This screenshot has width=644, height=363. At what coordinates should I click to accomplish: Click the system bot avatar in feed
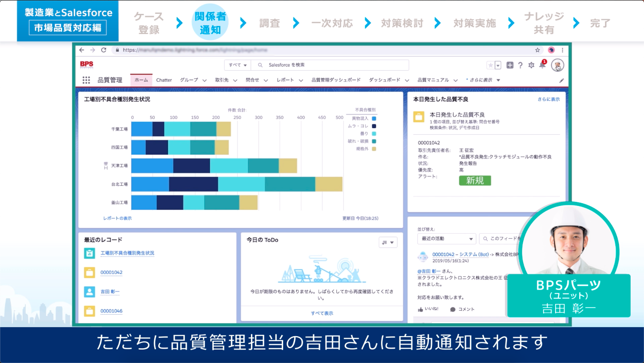point(423,256)
